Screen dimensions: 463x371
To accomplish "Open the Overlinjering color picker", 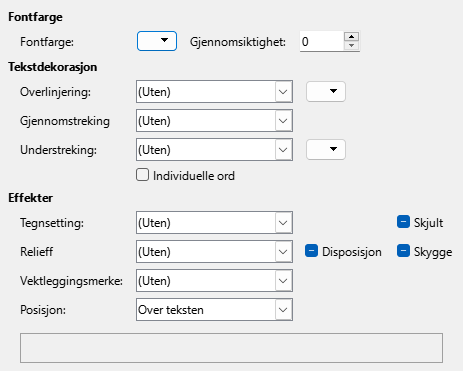I will pyautogui.click(x=326, y=91).
